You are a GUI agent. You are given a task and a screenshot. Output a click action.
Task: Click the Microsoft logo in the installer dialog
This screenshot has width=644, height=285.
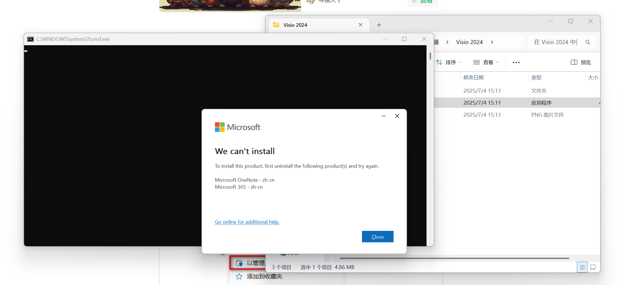[x=237, y=127]
